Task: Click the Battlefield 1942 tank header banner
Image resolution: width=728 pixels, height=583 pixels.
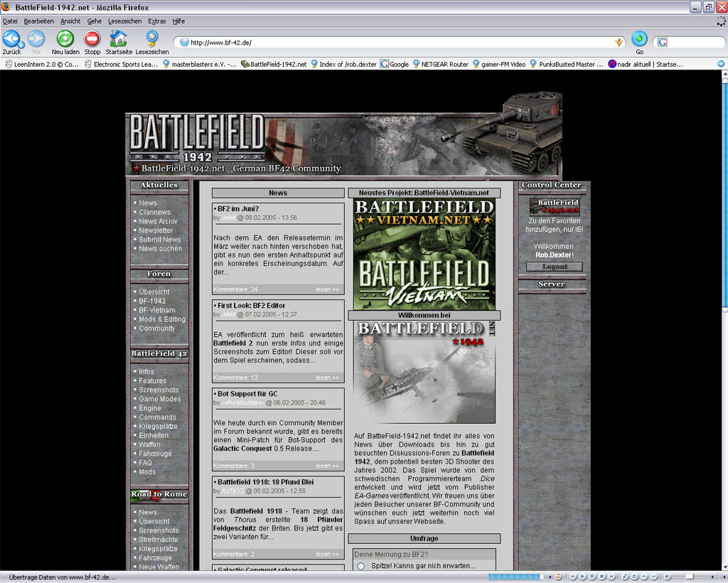Action: point(343,136)
